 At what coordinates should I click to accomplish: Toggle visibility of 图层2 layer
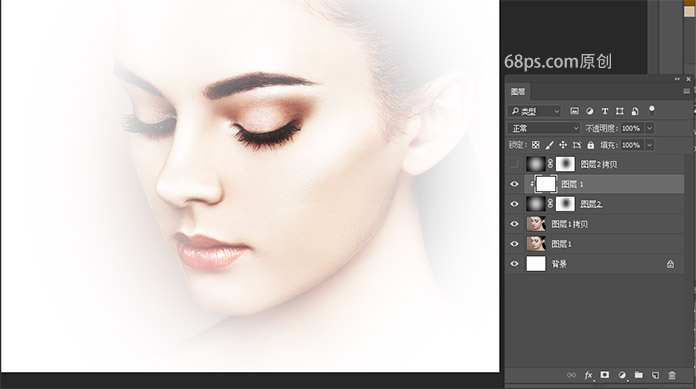click(x=514, y=204)
